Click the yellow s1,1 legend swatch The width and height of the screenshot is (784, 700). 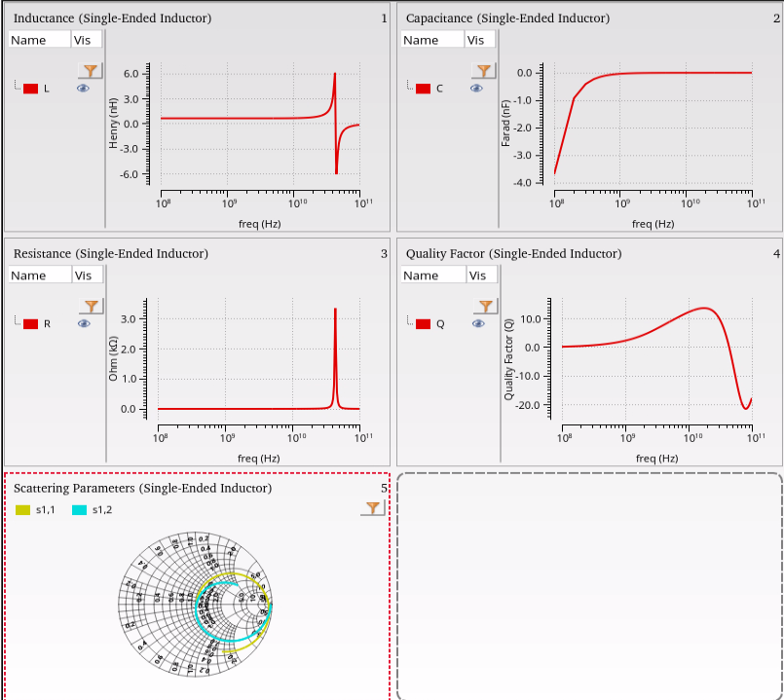coord(23,510)
